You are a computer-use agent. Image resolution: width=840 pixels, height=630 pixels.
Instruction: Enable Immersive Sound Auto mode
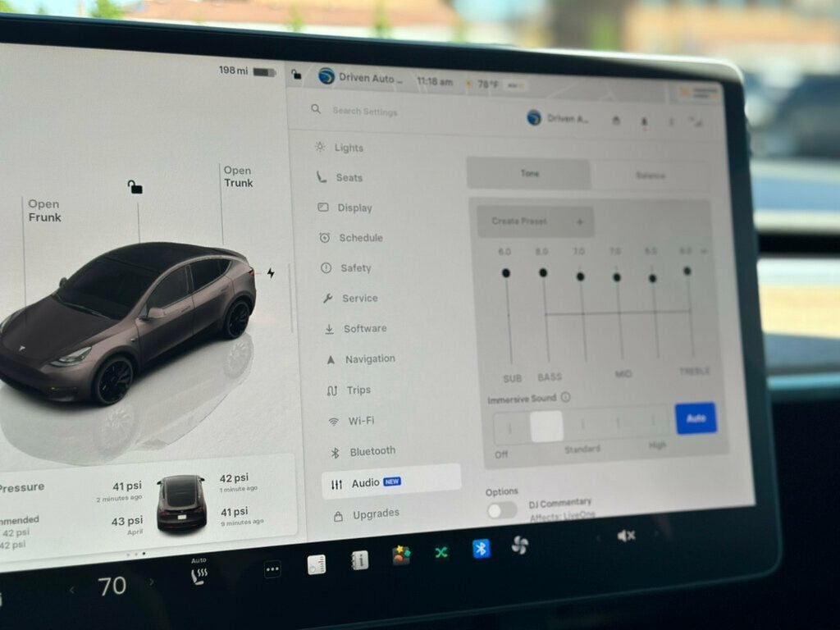click(x=696, y=418)
